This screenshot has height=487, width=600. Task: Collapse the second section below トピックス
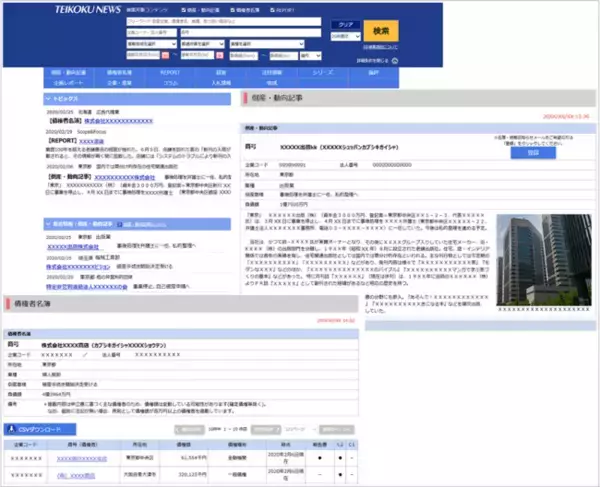point(48,223)
